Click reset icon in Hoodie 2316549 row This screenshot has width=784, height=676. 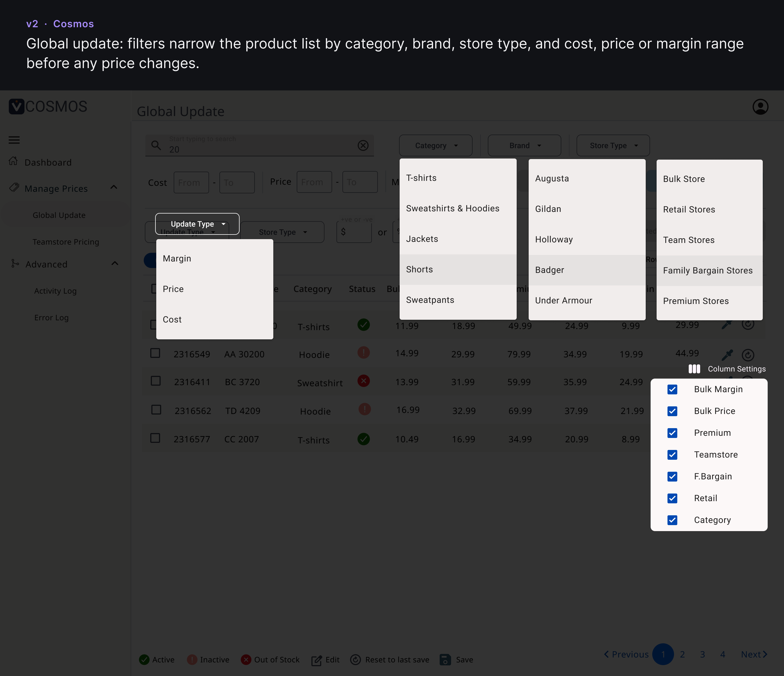tap(748, 355)
